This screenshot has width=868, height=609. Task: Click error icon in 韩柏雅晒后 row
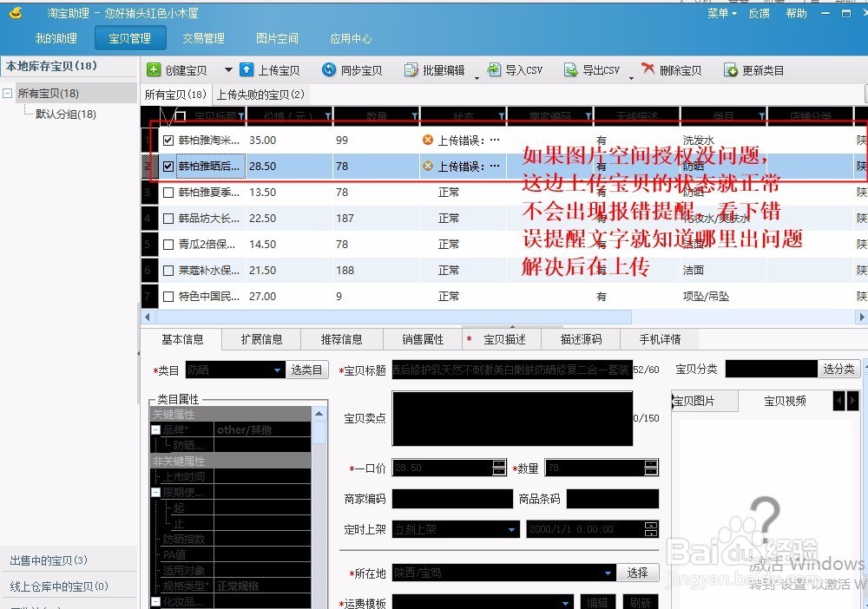(x=427, y=166)
